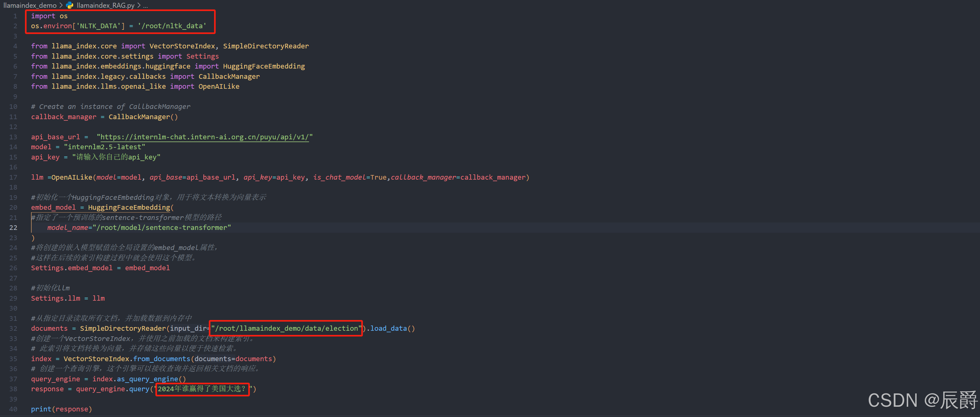Screen dimensions: 980x417
Task: Open the internlm-chat API URL link
Action: (204, 137)
